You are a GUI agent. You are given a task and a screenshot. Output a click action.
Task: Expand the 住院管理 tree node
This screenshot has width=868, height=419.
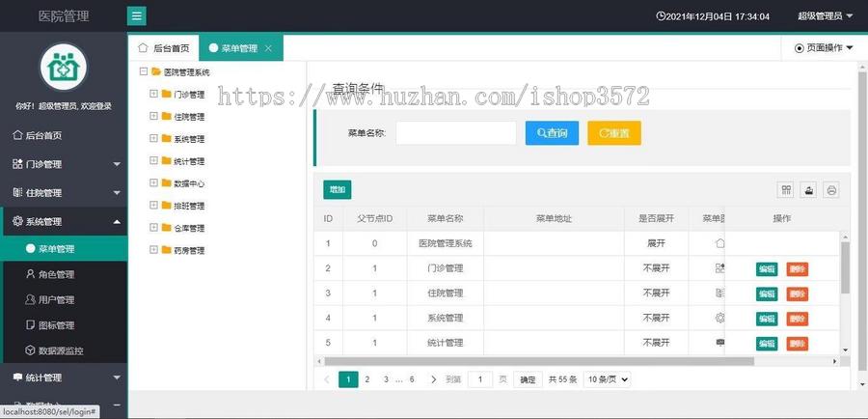coord(154,116)
